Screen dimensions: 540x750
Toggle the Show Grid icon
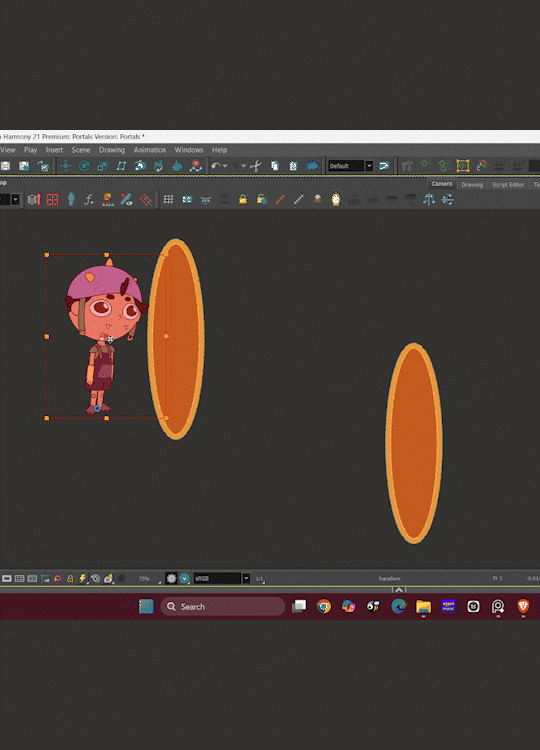[168, 199]
